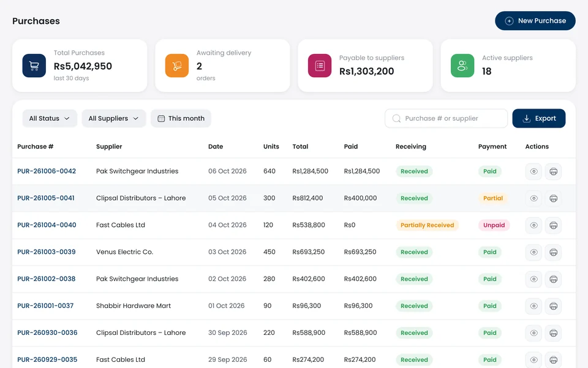Click the Awaiting delivery trolley icon
This screenshot has height=368, width=588.
(177, 66)
